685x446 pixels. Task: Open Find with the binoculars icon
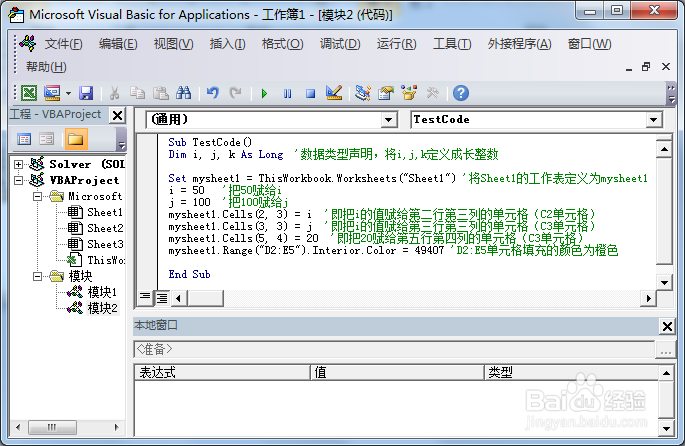click(183, 93)
